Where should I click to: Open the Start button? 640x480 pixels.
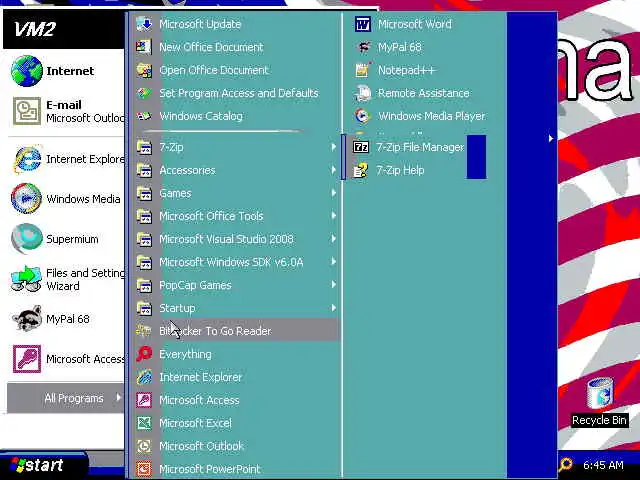pos(44,465)
